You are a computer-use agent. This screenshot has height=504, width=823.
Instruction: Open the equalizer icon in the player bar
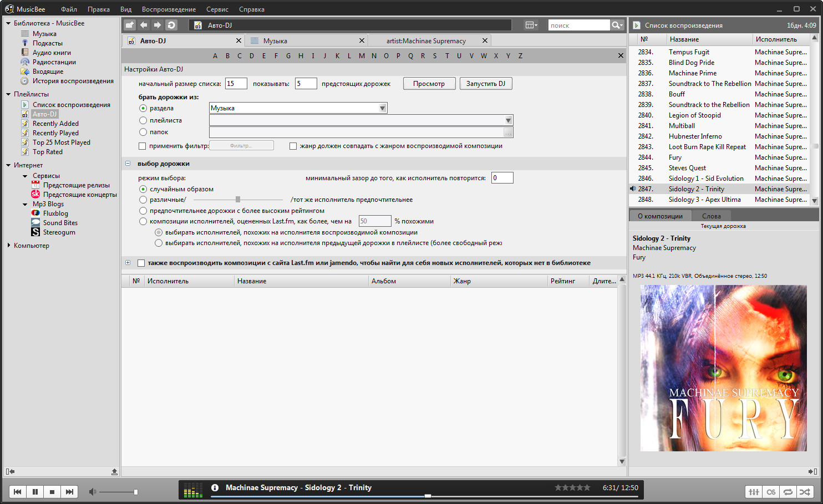coord(754,492)
